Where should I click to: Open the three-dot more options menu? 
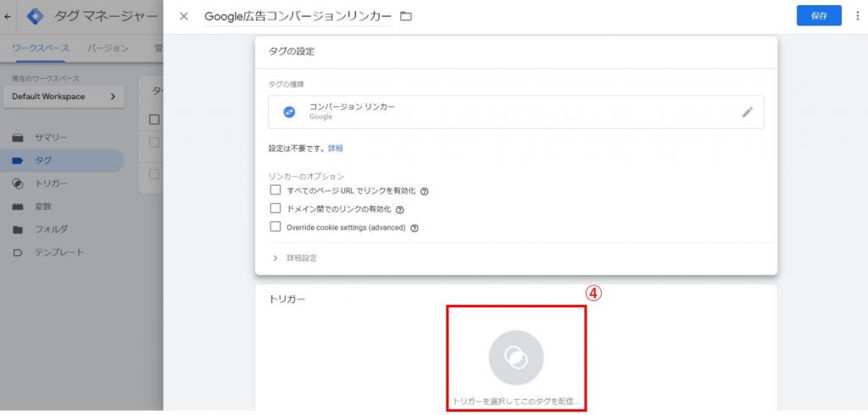(857, 15)
